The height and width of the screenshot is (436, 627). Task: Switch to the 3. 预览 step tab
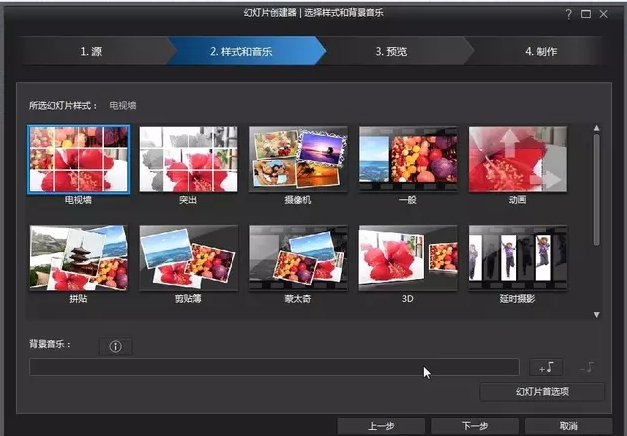pyautogui.click(x=391, y=51)
